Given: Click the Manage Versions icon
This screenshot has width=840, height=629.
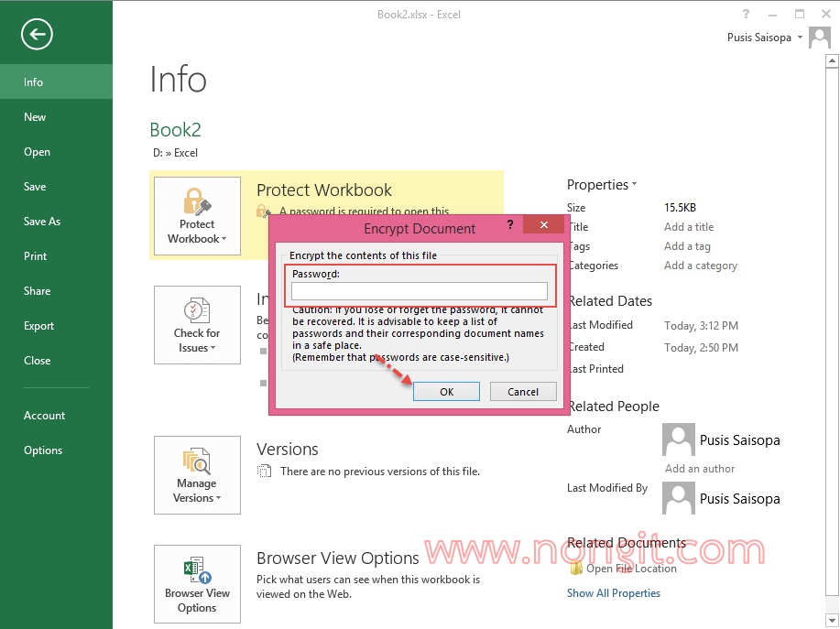Looking at the screenshot, I should click(197, 476).
